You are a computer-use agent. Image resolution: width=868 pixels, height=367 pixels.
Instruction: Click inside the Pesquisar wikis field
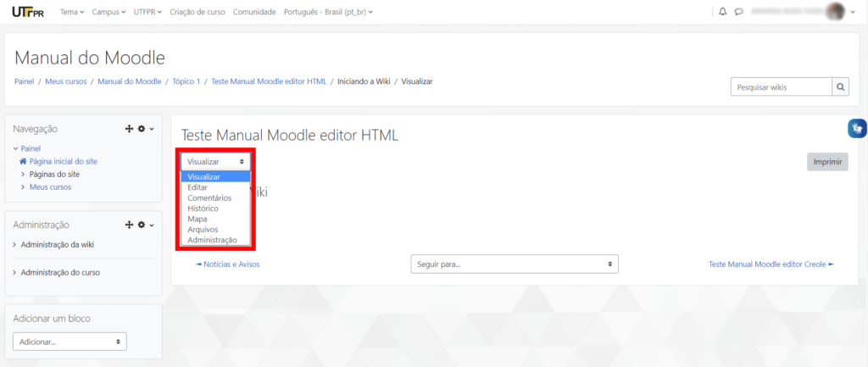click(782, 87)
